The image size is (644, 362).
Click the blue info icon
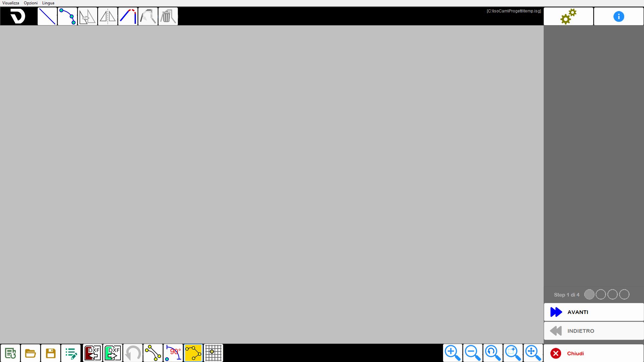click(618, 16)
